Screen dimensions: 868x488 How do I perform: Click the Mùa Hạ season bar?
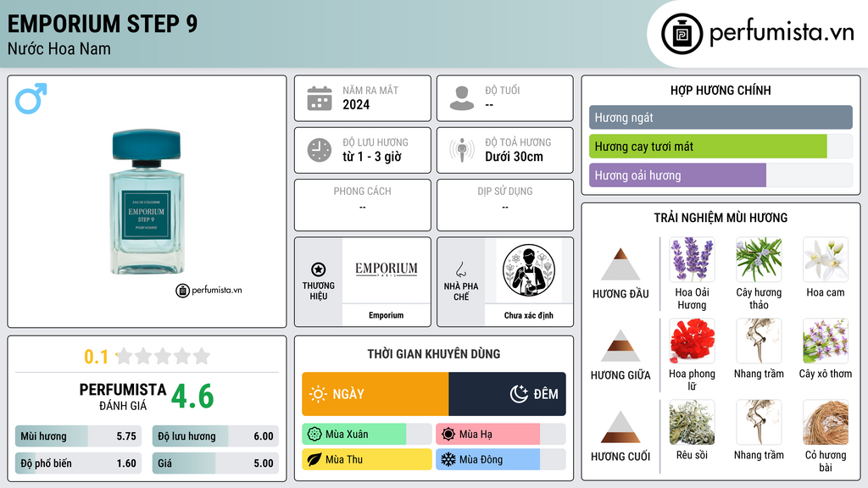(500, 435)
